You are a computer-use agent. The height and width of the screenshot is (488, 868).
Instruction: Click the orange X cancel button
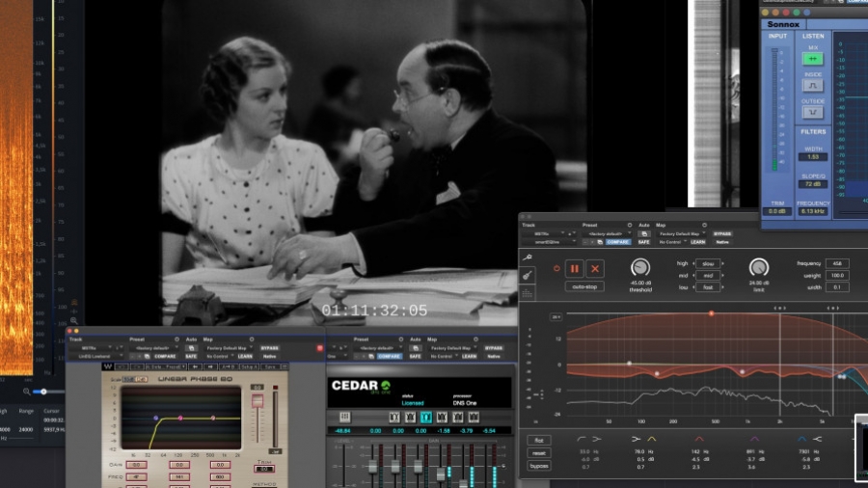coord(595,269)
